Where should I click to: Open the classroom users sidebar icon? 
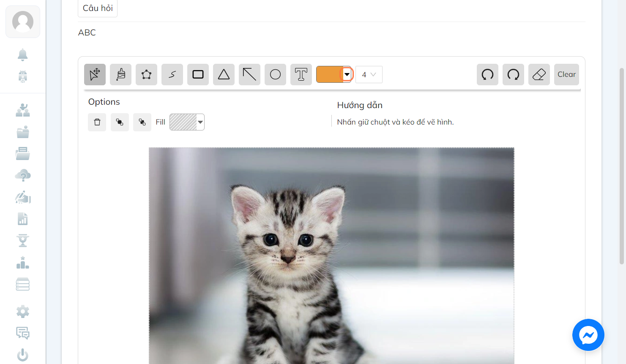(23, 110)
